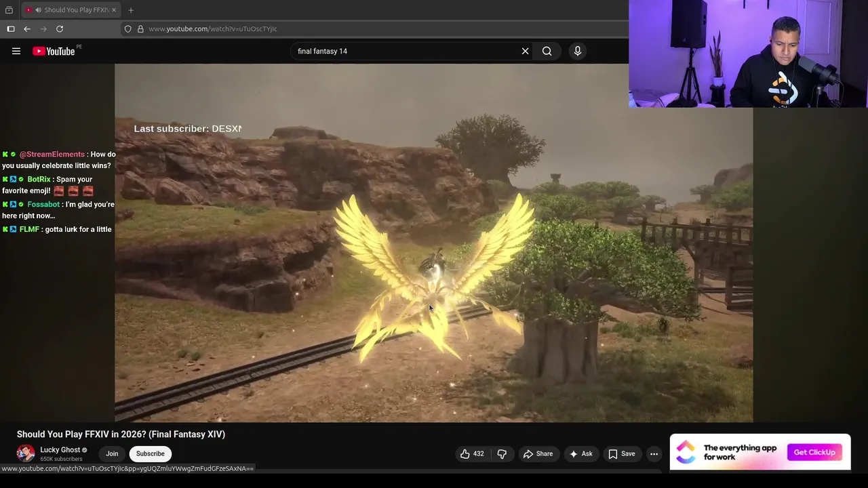The width and height of the screenshot is (868, 488).
Task: Open the Lucky Ghost channel name link
Action: click(60, 450)
